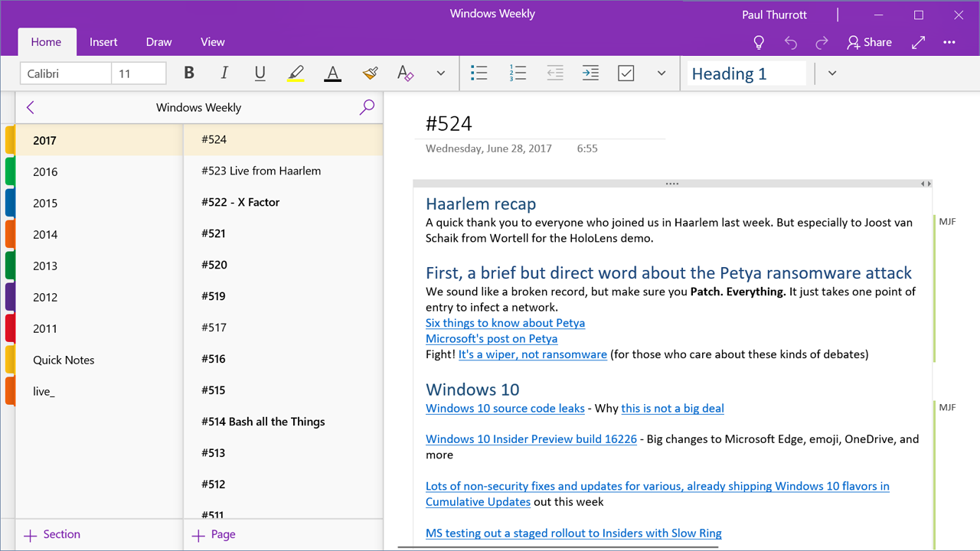The width and height of the screenshot is (980, 551).
Task: Click the format painter brush icon
Action: coord(370,73)
